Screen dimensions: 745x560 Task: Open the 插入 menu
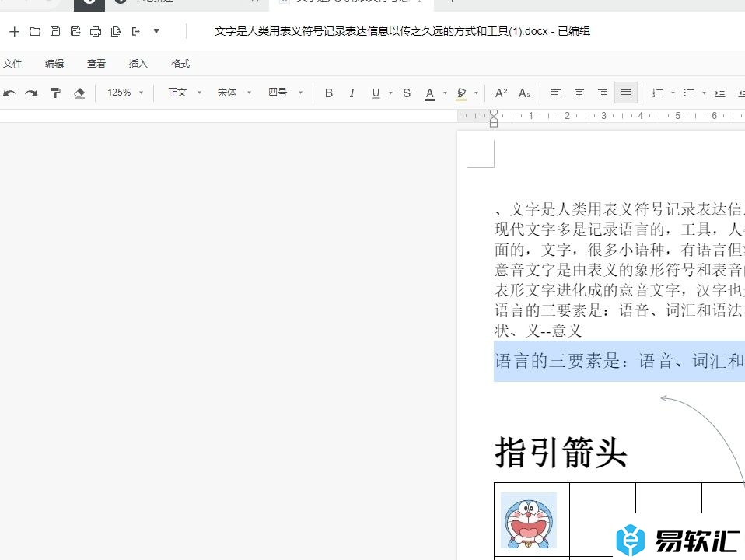(138, 64)
